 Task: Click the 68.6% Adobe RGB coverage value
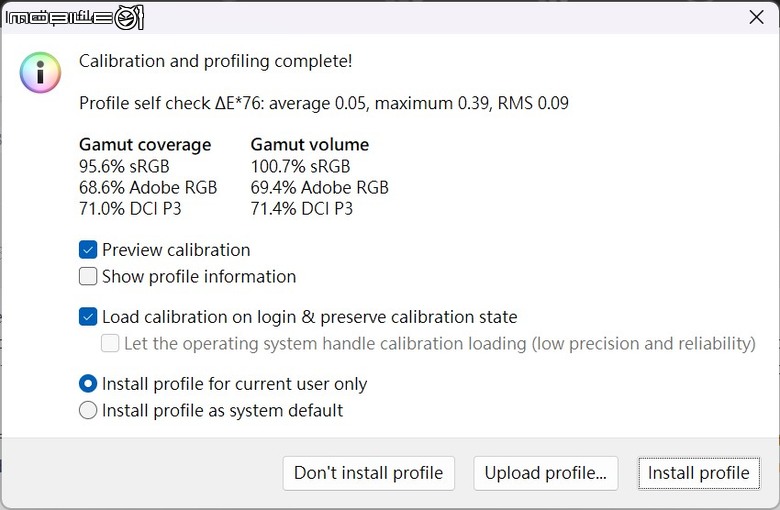(x=148, y=188)
